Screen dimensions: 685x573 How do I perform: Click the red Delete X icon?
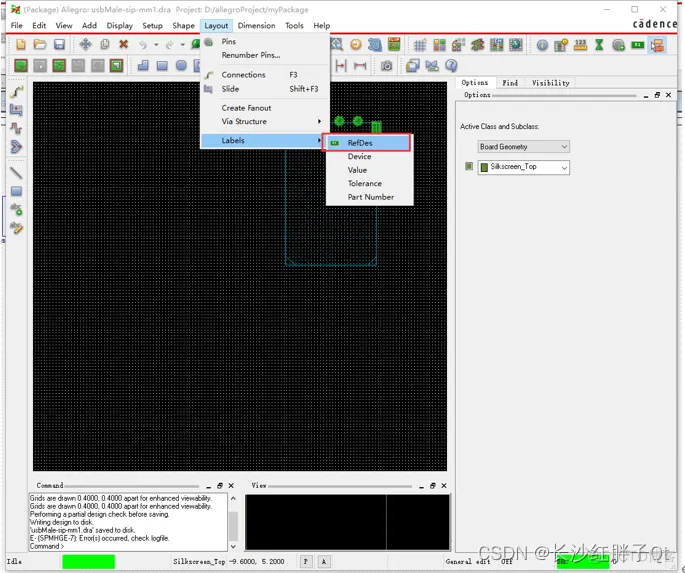pos(124,45)
